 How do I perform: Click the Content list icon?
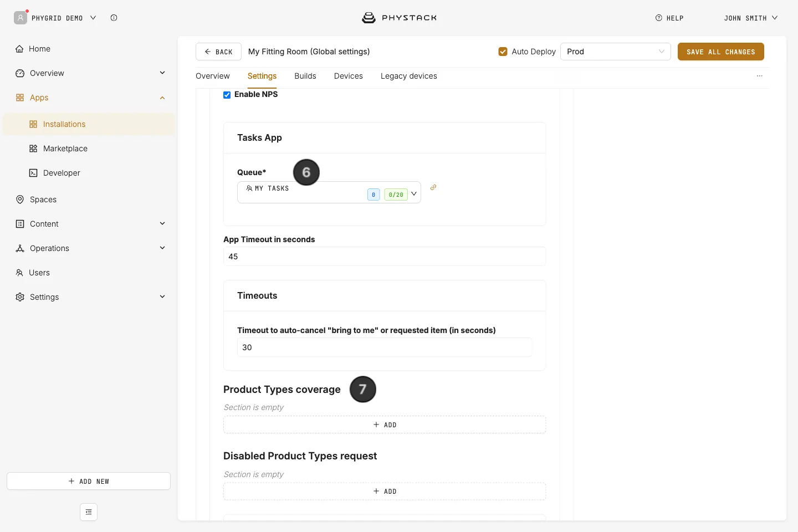(x=20, y=224)
